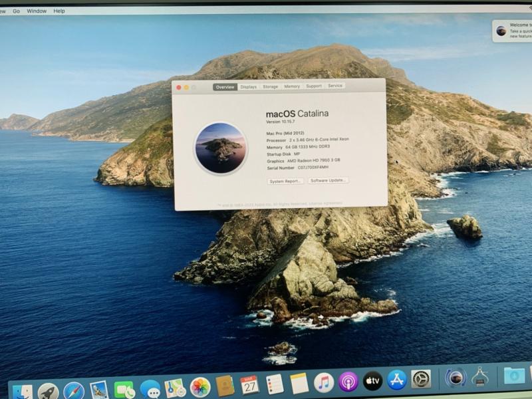Screen dimensions: 532x399
Task: Open System Information calipers icon in Dock
Action: click(x=479, y=376)
